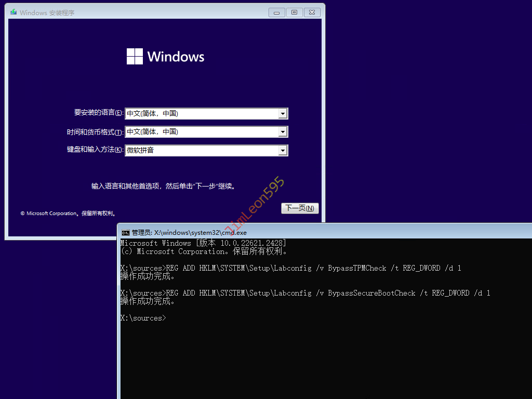Close the Windows 安装程序 window
This screenshot has height=399, width=532.
tap(312, 12)
